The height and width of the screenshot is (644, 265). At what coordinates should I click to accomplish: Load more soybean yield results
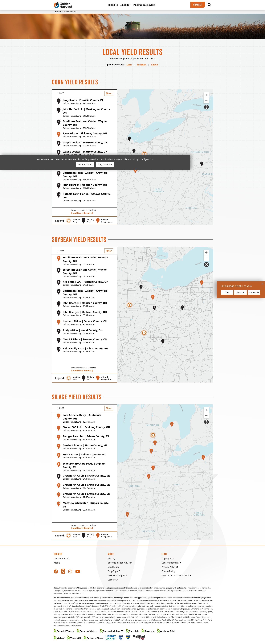(82, 371)
